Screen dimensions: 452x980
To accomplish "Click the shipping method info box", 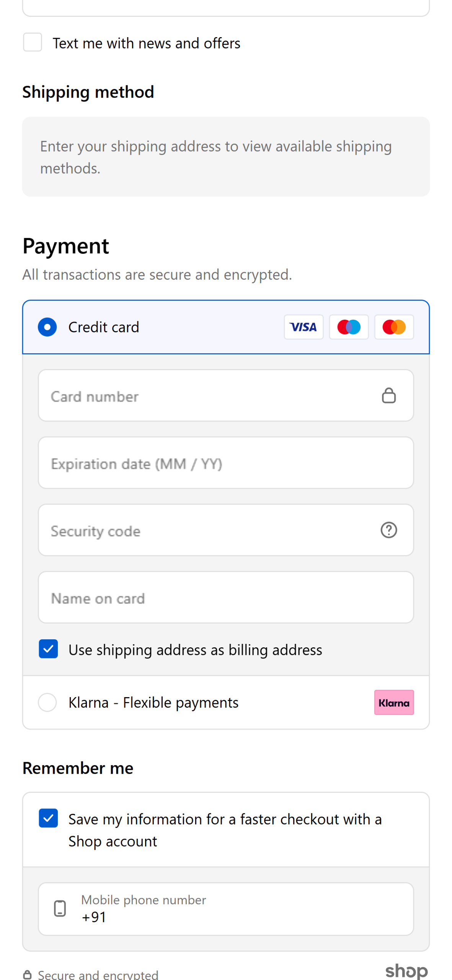I will (x=226, y=157).
